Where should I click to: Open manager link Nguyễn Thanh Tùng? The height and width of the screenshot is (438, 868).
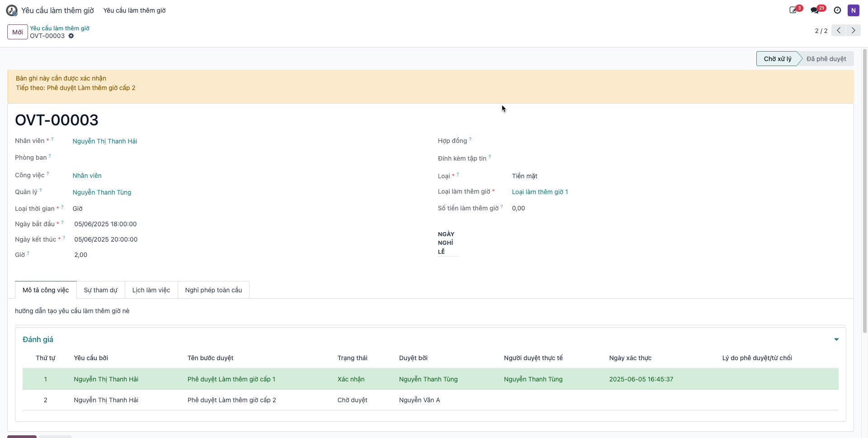pos(102,192)
